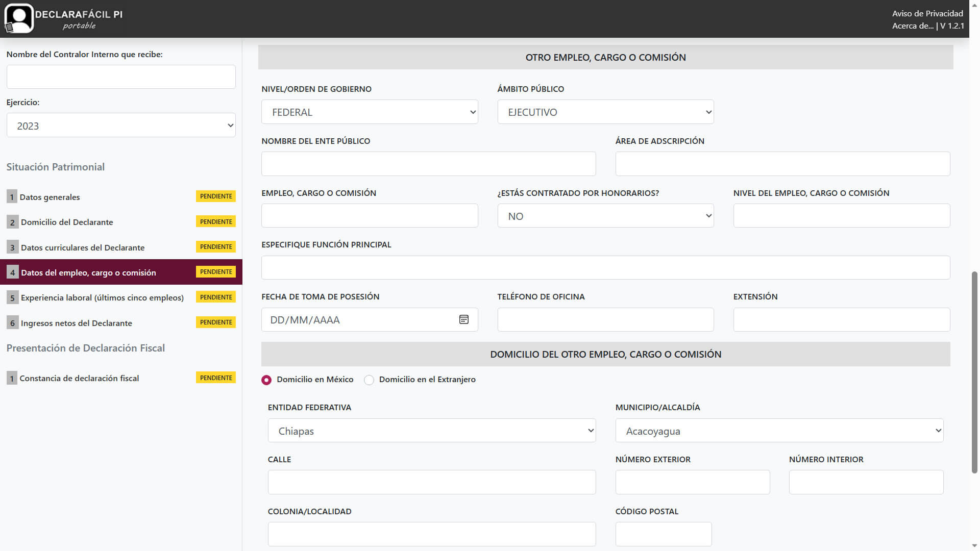
Task: Open the Ejercicio 2023 dropdown
Action: coord(121,125)
